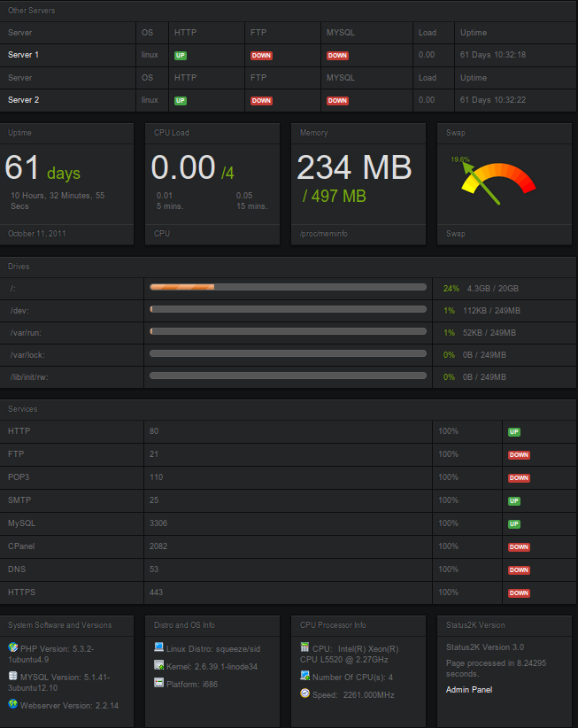The height and width of the screenshot is (728, 578).
Task: Select Server 2 in the servers table
Action: click(x=23, y=100)
